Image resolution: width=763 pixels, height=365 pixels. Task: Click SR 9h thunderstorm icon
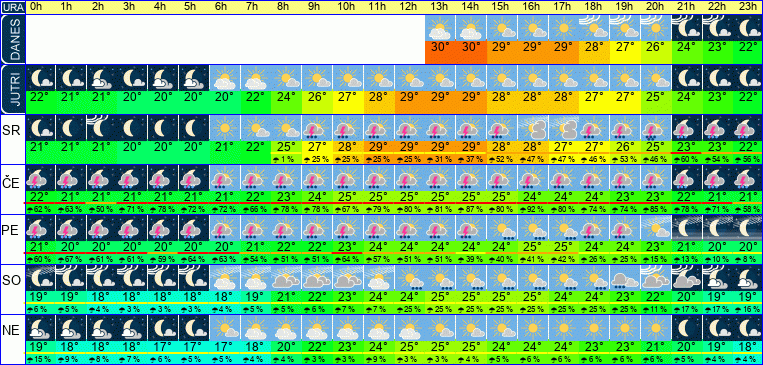point(316,128)
